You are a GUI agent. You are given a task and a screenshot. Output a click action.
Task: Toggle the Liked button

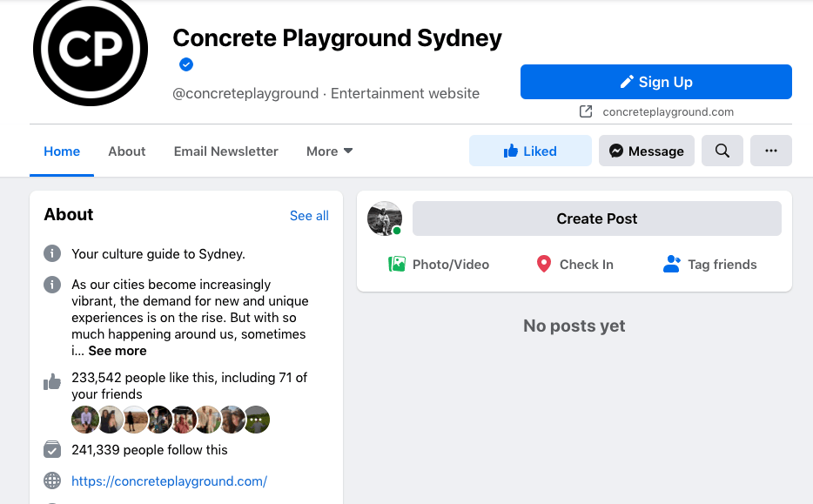(530, 151)
